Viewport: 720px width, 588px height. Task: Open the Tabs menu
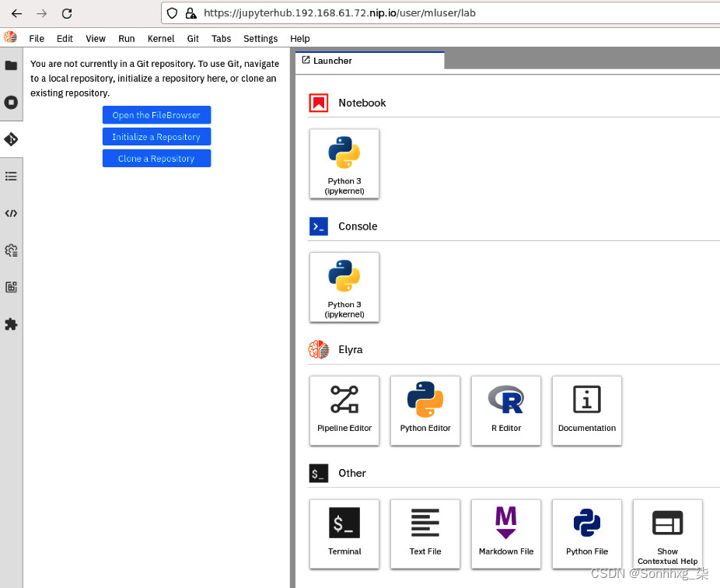[x=222, y=39]
